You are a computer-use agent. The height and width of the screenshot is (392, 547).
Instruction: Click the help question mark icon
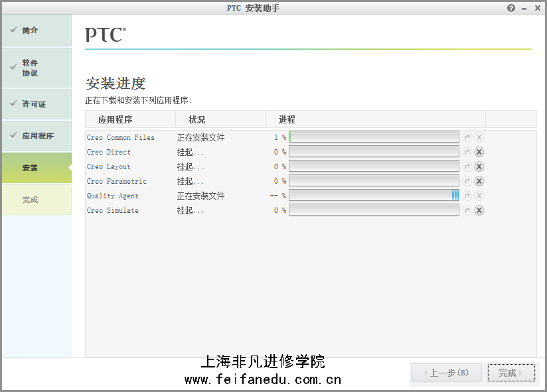point(511,8)
